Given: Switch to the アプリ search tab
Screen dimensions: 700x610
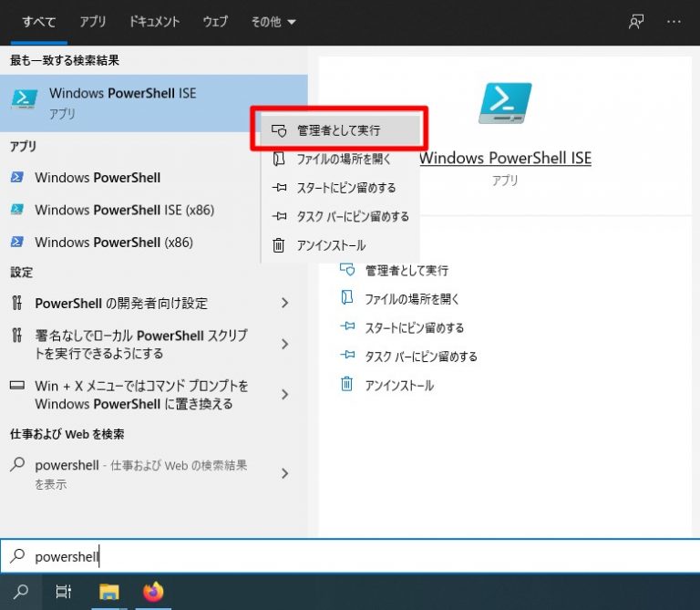Looking at the screenshot, I should click(92, 22).
